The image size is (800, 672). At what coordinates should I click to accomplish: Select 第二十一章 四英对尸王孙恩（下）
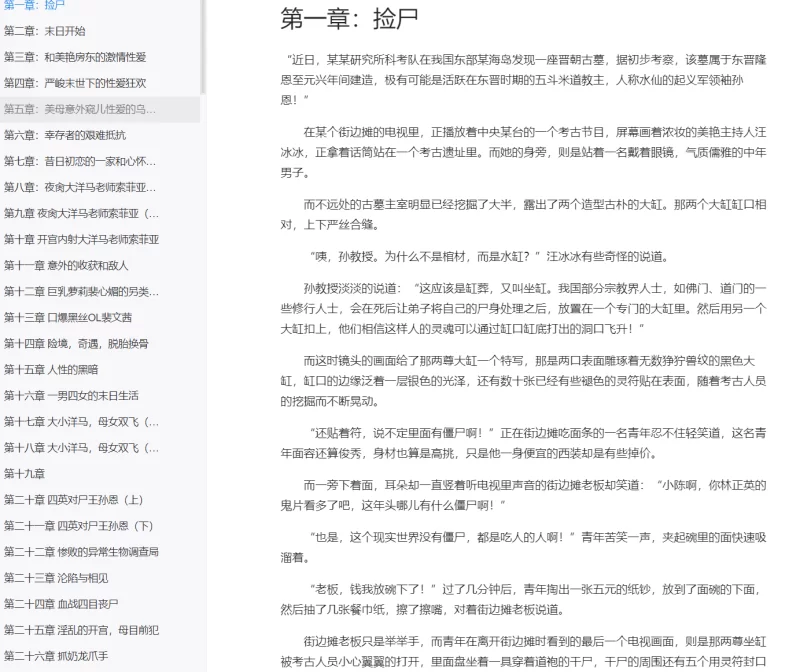tap(78, 525)
